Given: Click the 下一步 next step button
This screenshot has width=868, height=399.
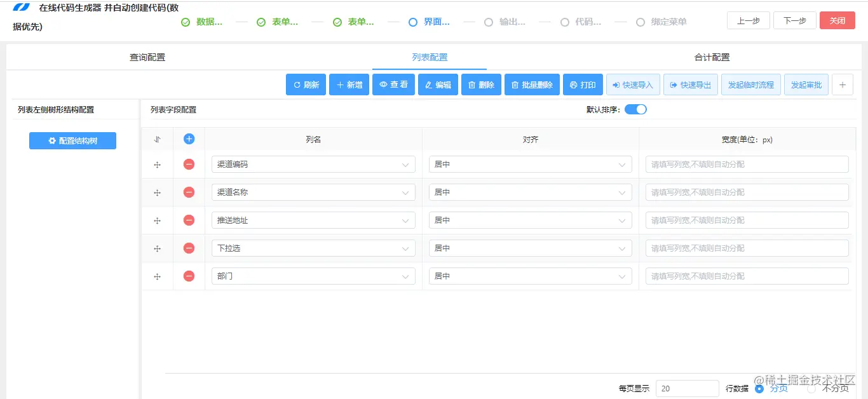Looking at the screenshot, I should (x=794, y=20).
